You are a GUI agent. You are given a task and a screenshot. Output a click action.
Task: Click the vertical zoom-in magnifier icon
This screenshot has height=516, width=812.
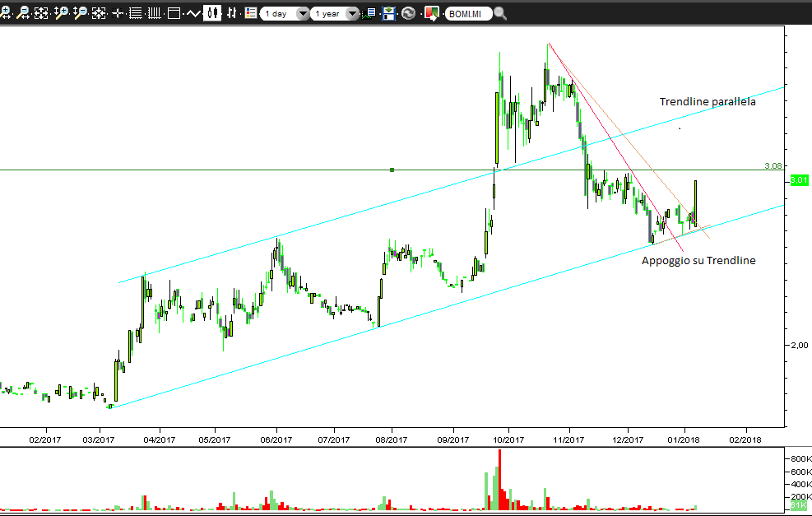tap(61, 13)
